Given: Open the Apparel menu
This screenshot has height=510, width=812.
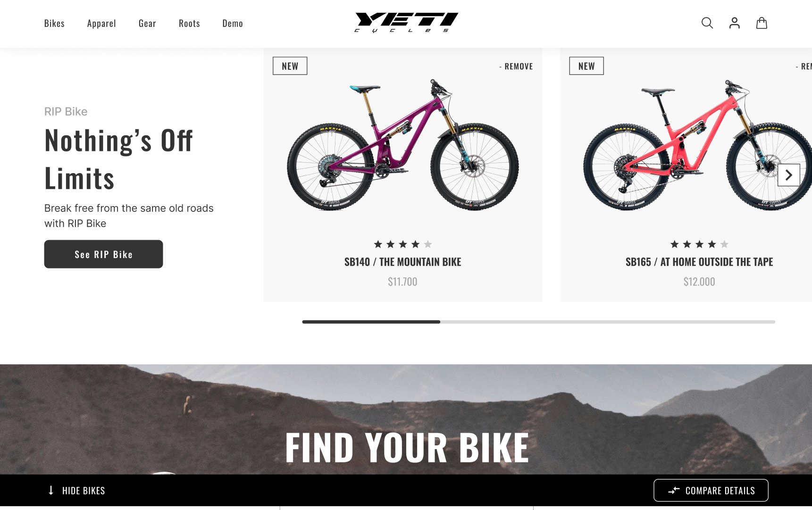Looking at the screenshot, I should (x=101, y=24).
